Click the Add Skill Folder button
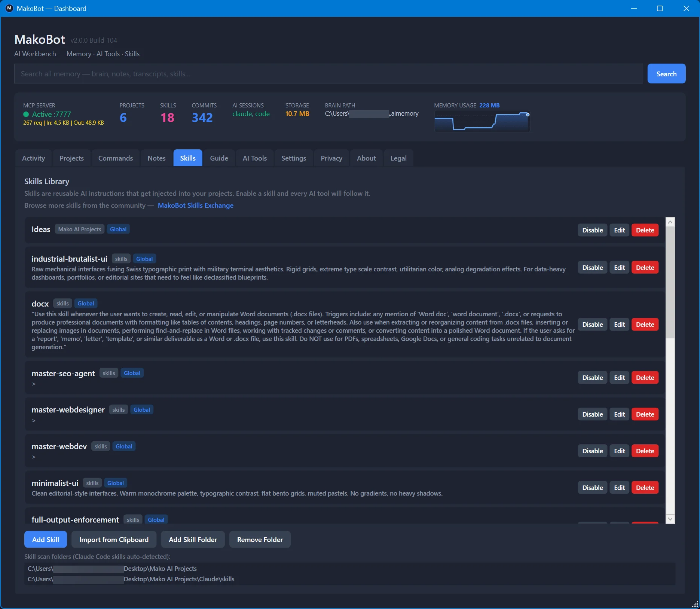The image size is (700, 609). pos(193,539)
